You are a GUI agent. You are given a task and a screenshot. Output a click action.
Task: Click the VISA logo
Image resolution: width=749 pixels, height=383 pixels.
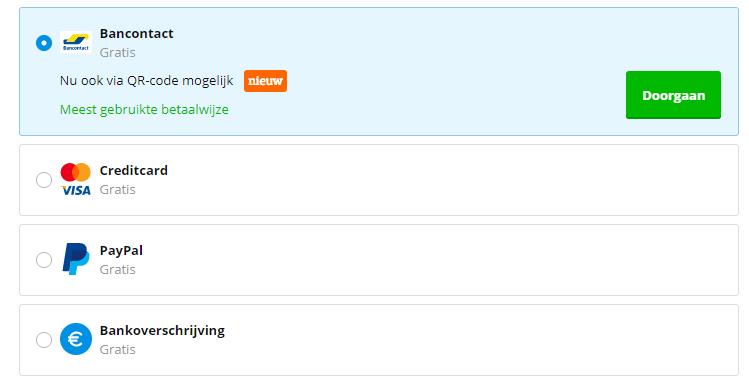click(76, 191)
